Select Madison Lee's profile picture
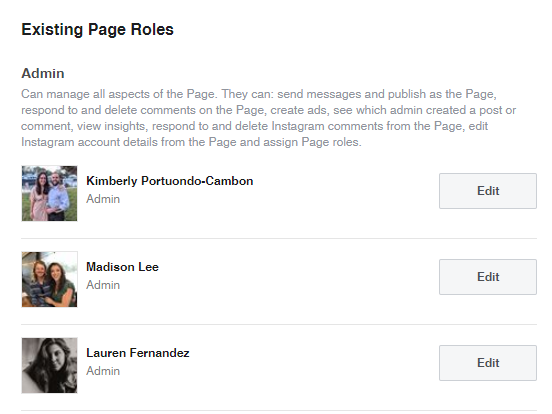The image size is (552, 414). click(49, 279)
